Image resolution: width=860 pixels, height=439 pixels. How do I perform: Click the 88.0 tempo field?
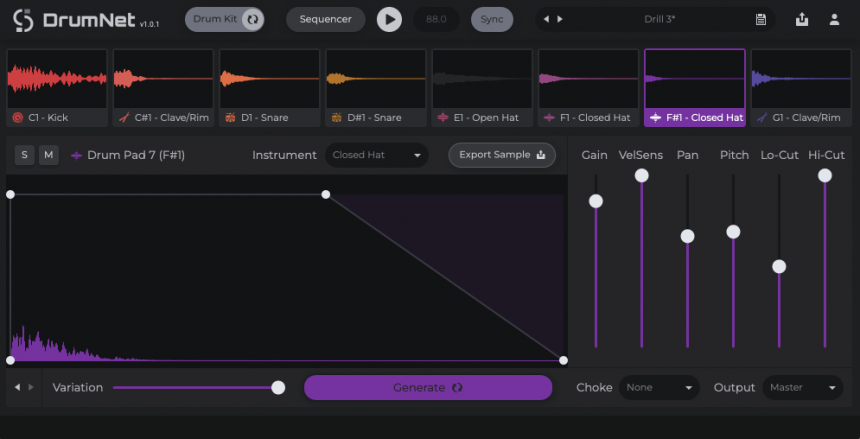click(x=436, y=19)
